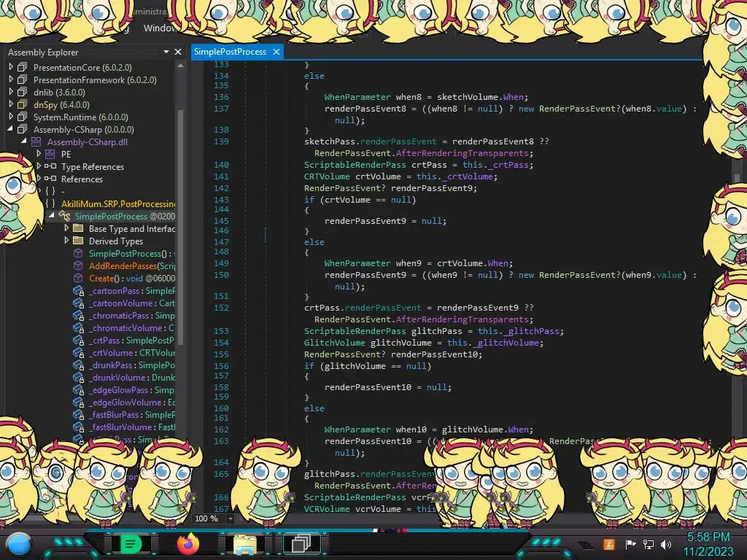Image resolution: width=747 pixels, height=560 pixels.
Task: Expand the Derived Types folder
Action: pos(66,241)
